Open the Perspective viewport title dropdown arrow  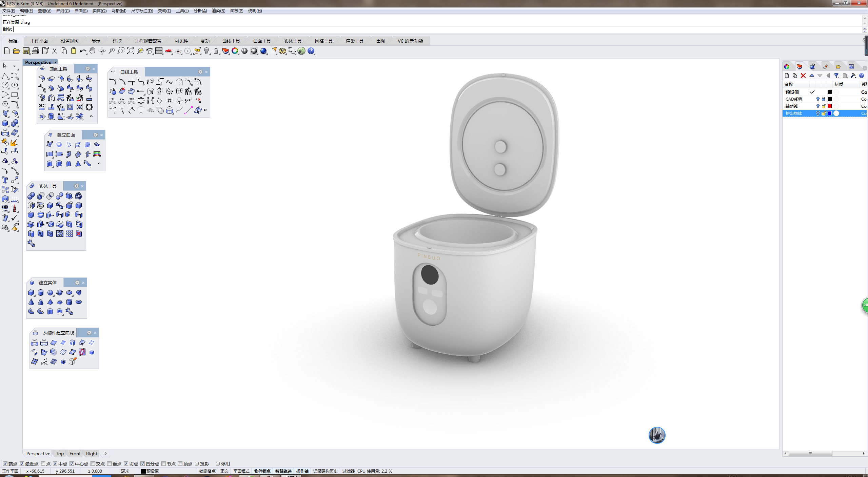point(56,62)
